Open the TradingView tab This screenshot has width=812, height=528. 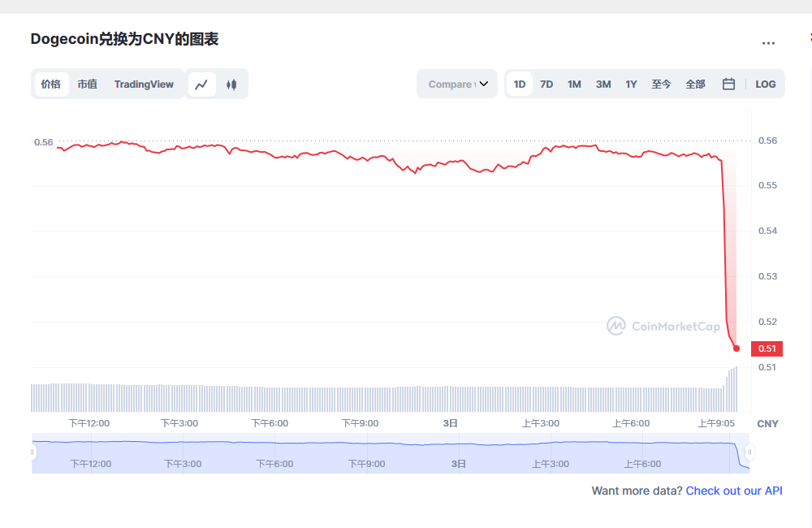tap(144, 84)
